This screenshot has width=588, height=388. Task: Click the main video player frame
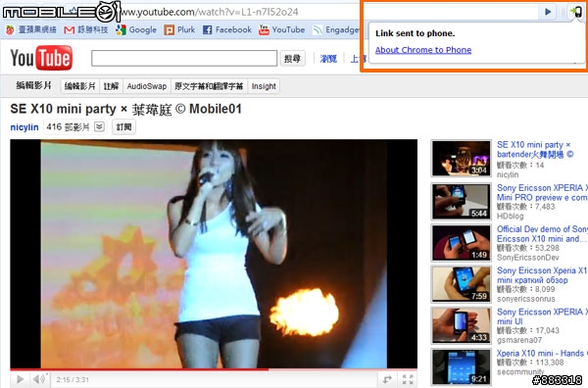[x=214, y=254]
